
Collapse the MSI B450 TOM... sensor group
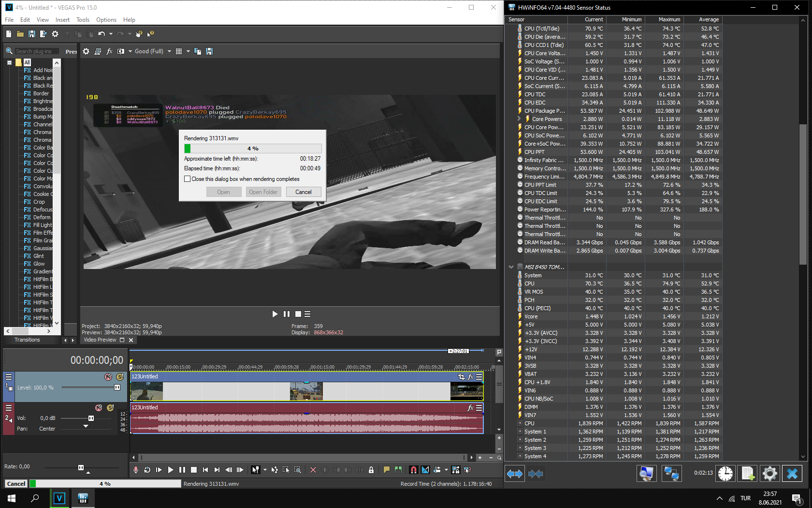511,267
